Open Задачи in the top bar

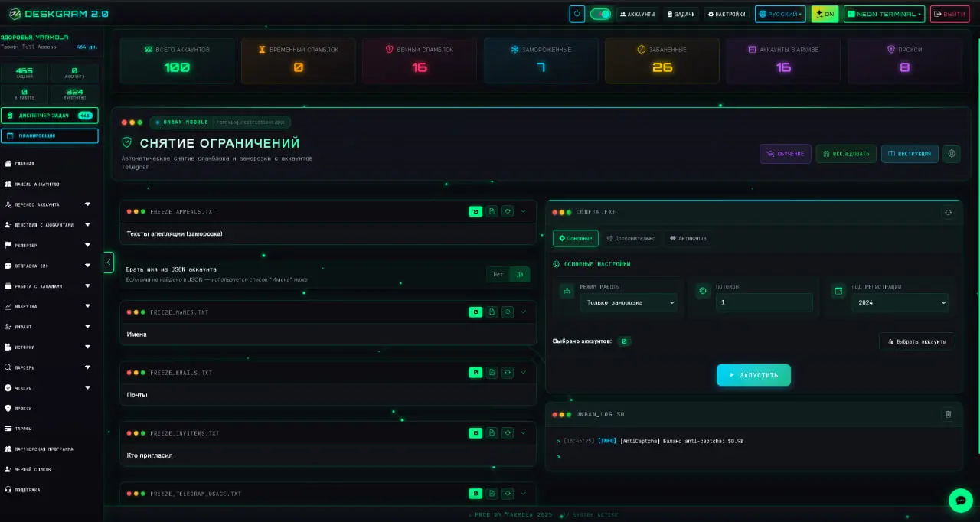pyautogui.click(x=681, y=14)
